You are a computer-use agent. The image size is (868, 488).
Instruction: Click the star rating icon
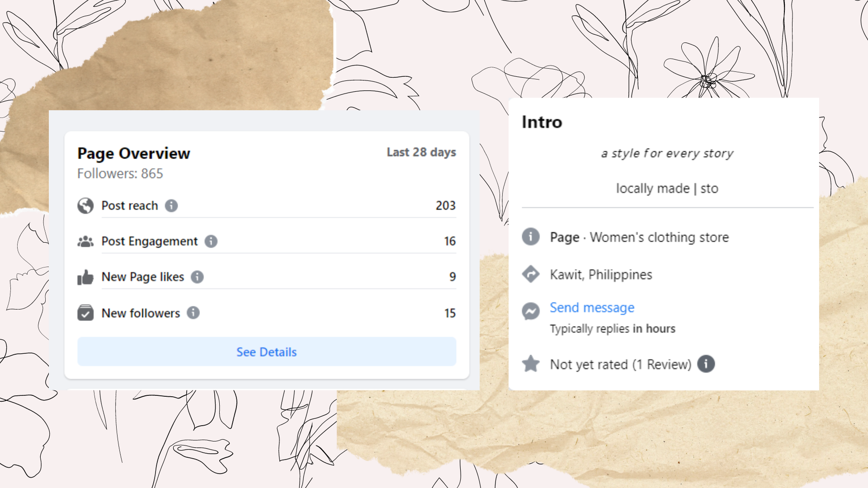pyautogui.click(x=531, y=364)
